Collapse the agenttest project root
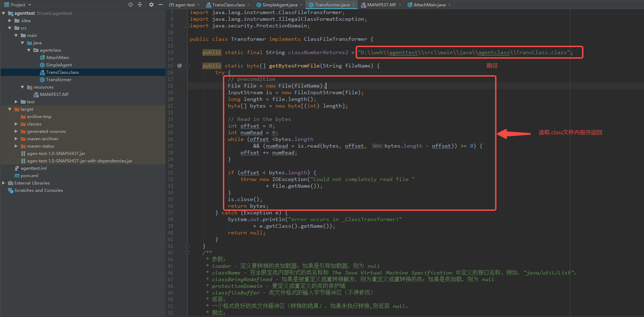Image resolution: width=644 pixels, height=317 pixels. pyautogui.click(x=4, y=13)
